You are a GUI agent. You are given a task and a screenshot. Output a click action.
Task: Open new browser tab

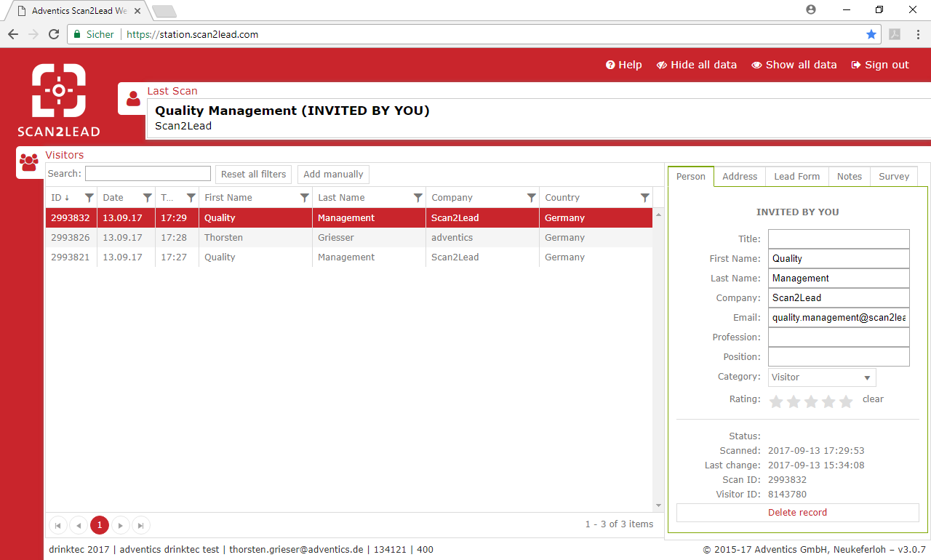[x=164, y=11]
